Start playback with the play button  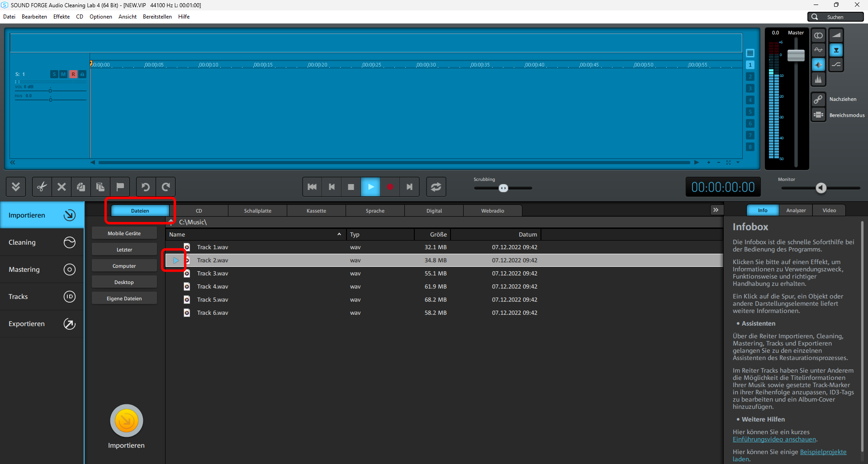(x=370, y=187)
